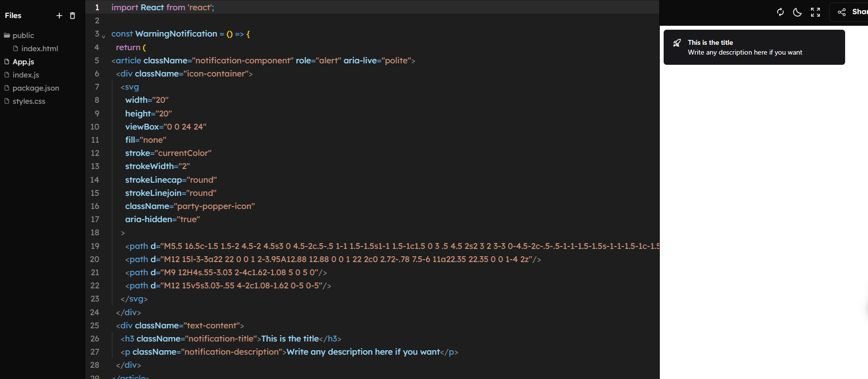Fold code at line 3 chevron

point(104,37)
